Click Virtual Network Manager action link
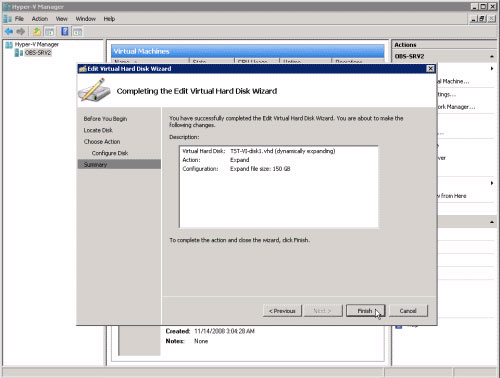This screenshot has width=500, height=378. point(456,107)
